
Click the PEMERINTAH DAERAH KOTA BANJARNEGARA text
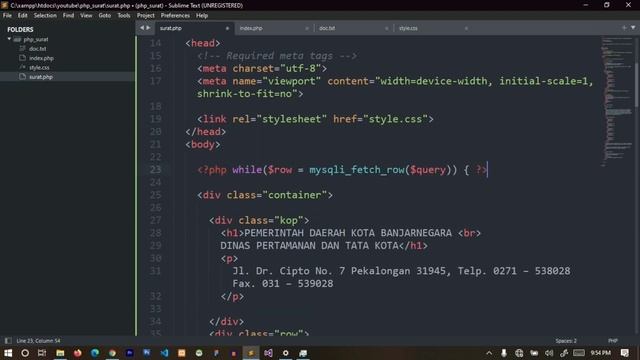(x=348, y=233)
